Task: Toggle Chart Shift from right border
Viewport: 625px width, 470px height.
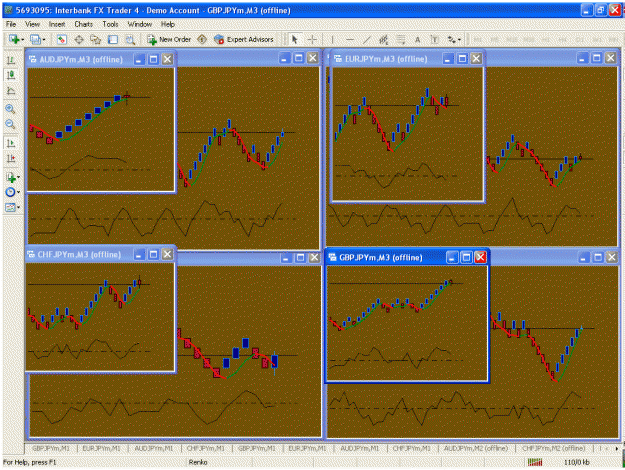Action: pos(11,158)
